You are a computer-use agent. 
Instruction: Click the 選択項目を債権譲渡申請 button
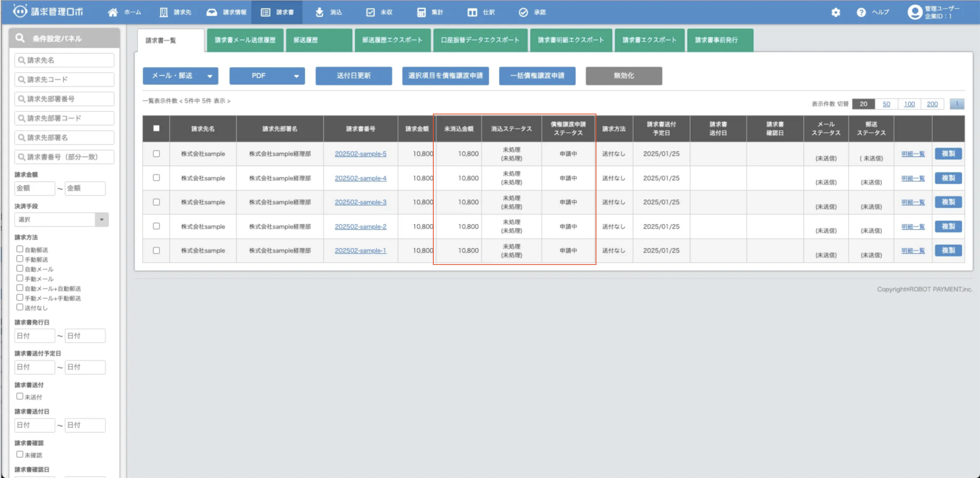pyautogui.click(x=446, y=76)
